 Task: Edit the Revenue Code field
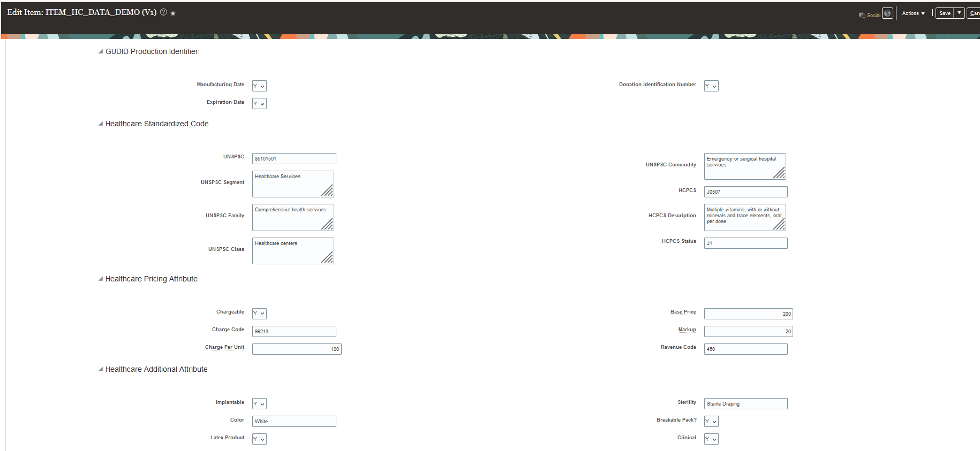[746, 349]
